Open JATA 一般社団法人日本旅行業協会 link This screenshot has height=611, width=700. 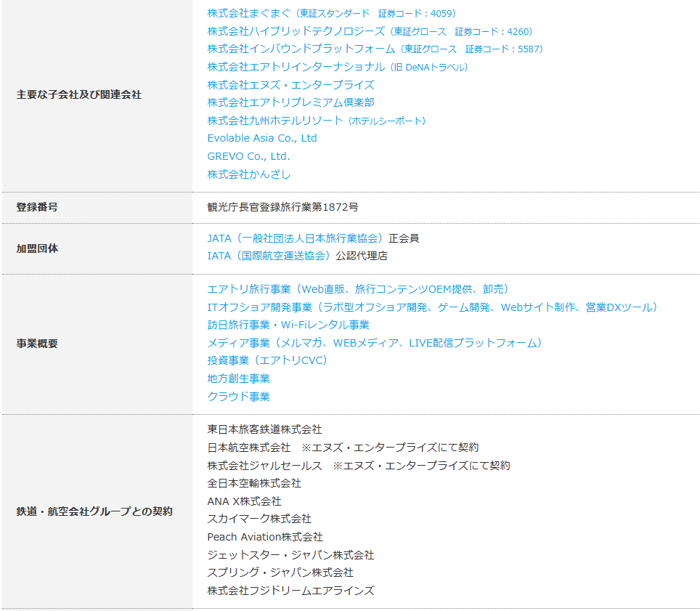pyautogui.click(x=295, y=238)
